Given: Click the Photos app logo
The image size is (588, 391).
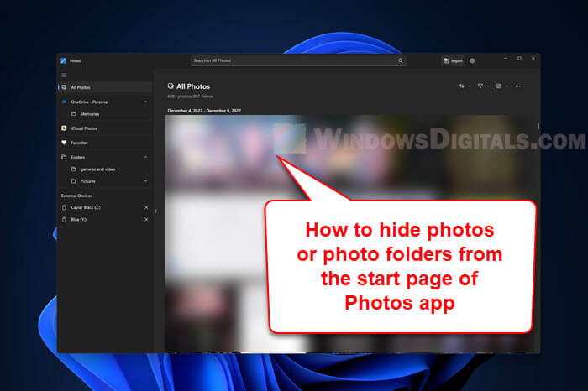Looking at the screenshot, I should click(x=63, y=60).
